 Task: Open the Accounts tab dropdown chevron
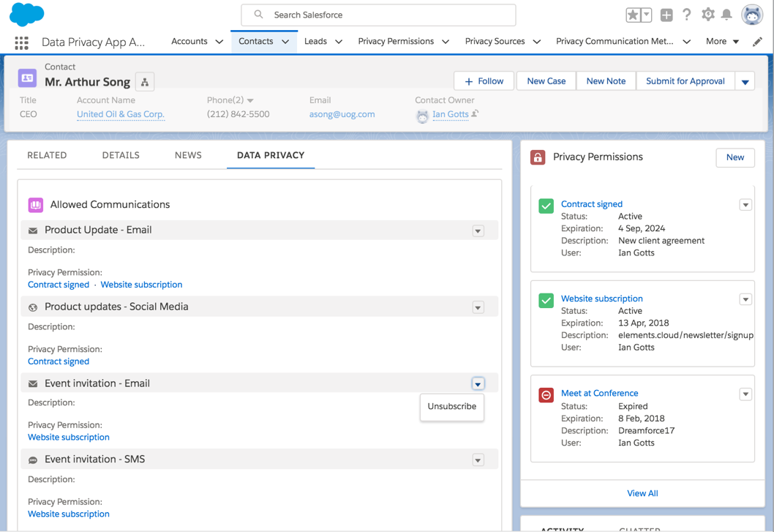click(219, 42)
